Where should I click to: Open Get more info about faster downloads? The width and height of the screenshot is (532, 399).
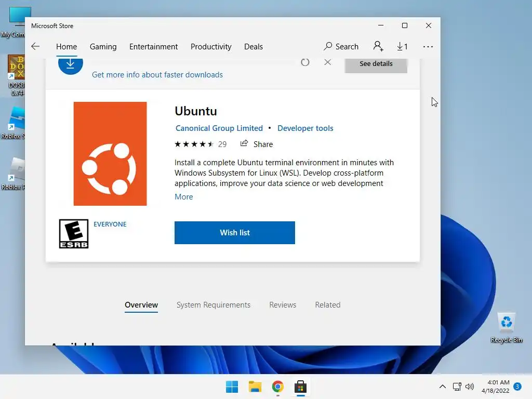(157, 75)
